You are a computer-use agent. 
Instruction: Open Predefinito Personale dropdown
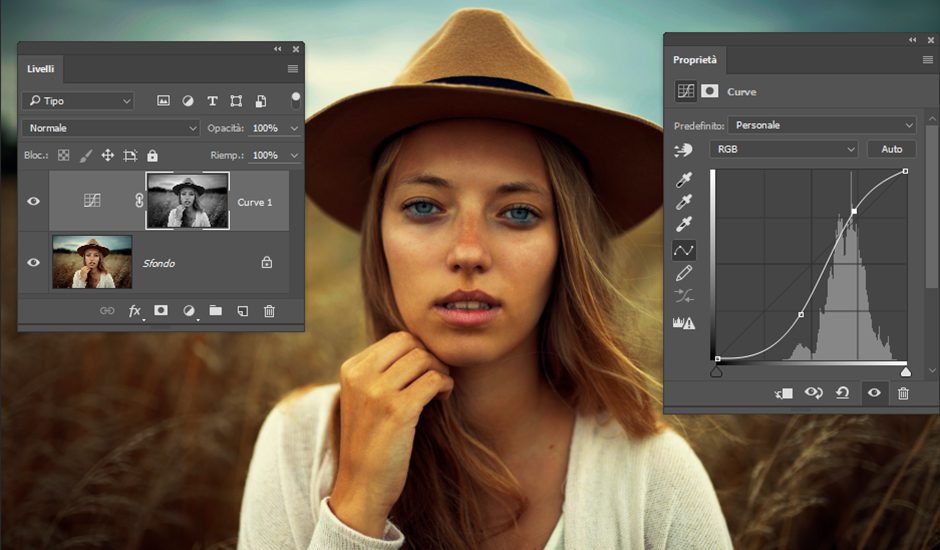(x=822, y=125)
